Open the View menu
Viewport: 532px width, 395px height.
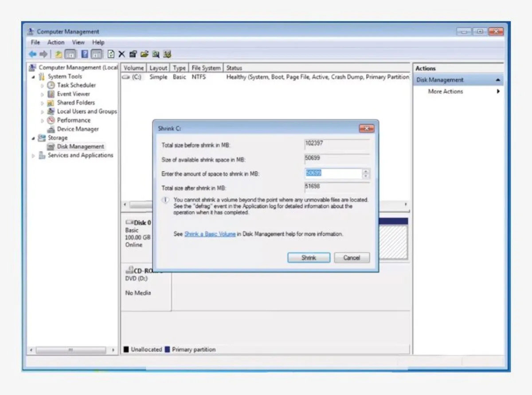pos(78,43)
